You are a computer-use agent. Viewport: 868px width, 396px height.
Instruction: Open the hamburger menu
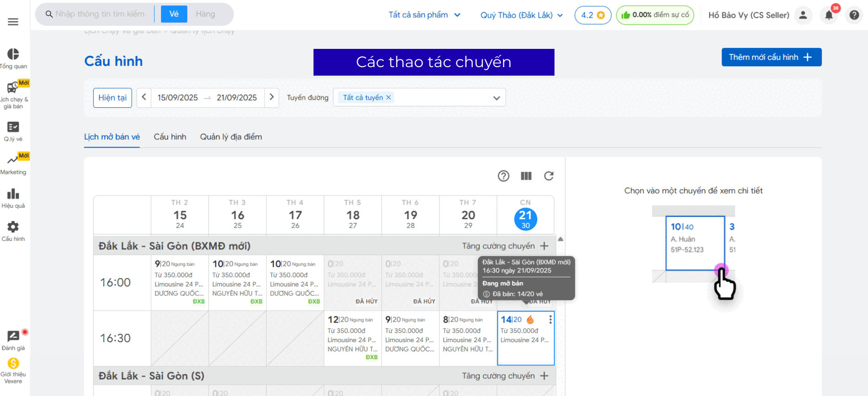point(13,22)
